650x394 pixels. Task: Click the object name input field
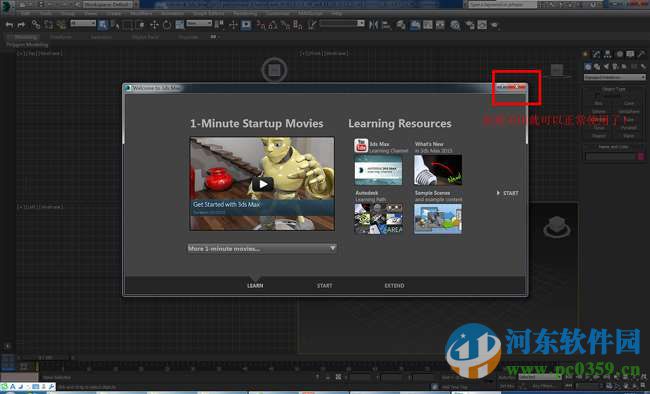pyautogui.click(x=610, y=156)
